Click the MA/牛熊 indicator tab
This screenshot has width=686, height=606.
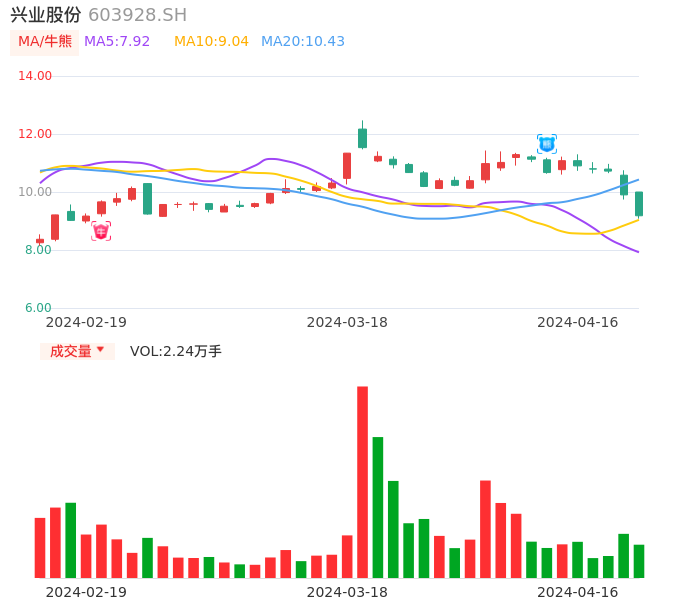pyautogui.click(x=44, y=42)
